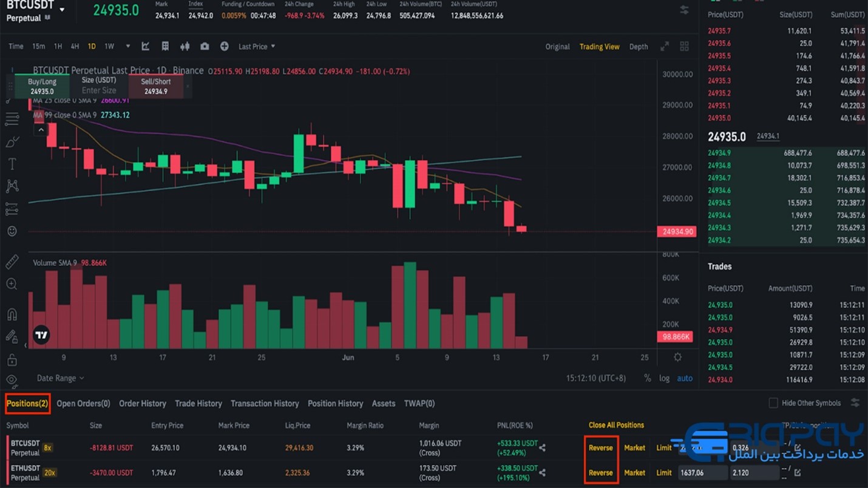Click the Sell/Short 24934.9 button

tap(156, 86)
